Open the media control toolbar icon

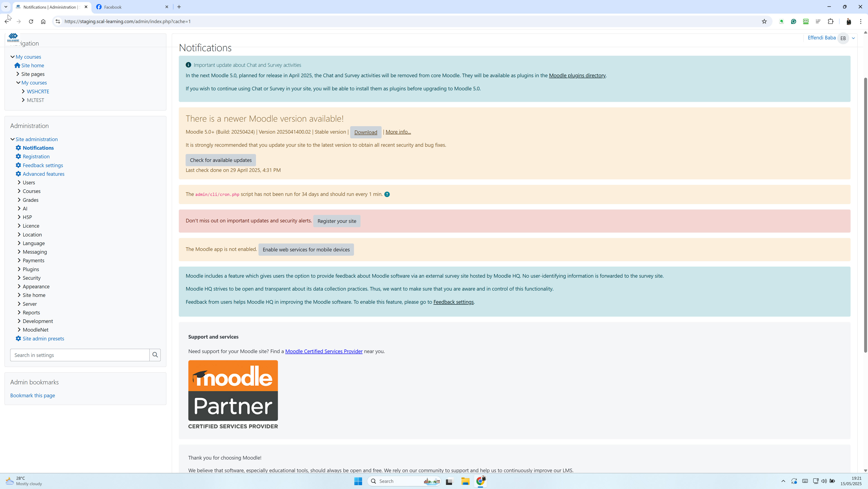click(x=818, y=21)
